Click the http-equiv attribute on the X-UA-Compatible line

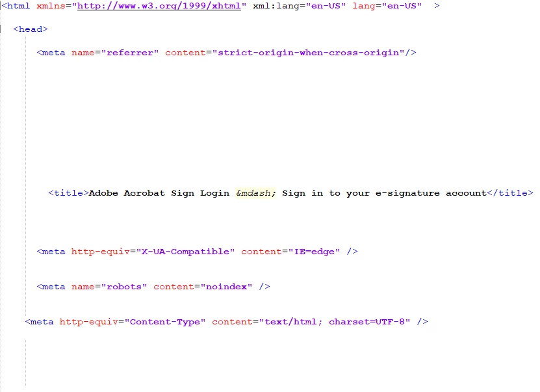coord(101,252)
